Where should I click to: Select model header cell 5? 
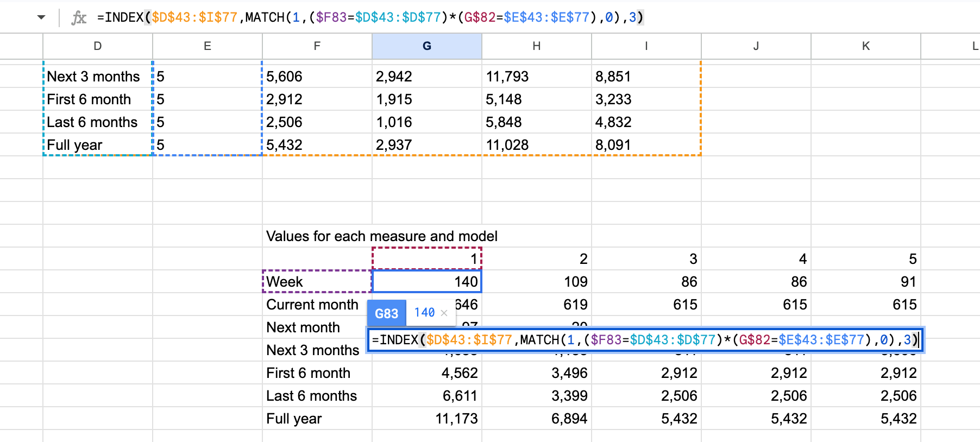click(865, 259)
